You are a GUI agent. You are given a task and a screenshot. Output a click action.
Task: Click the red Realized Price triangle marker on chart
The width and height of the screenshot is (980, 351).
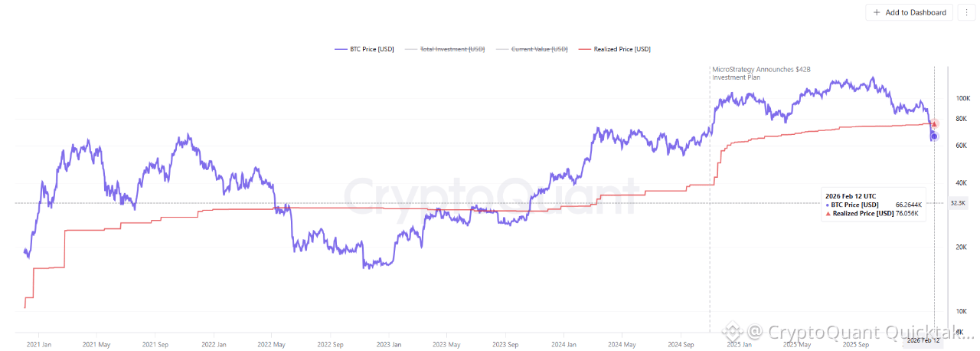(x=934, y=123)
